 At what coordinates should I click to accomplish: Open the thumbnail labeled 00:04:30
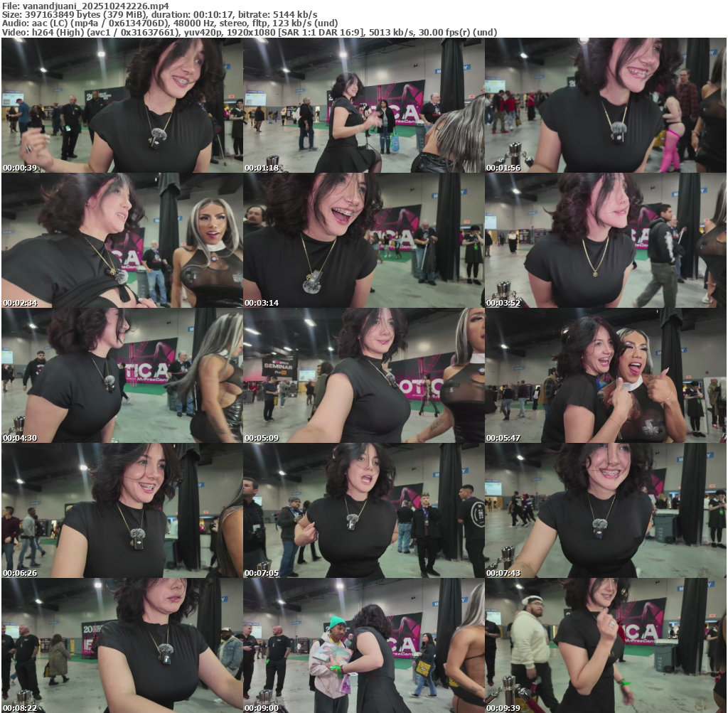point(122,375)
